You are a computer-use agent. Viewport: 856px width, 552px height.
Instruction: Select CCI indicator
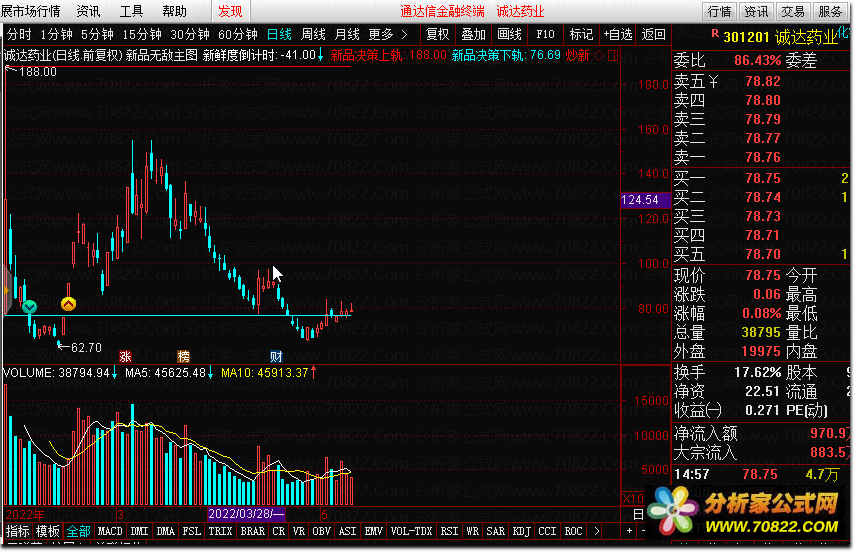[548, 531]
